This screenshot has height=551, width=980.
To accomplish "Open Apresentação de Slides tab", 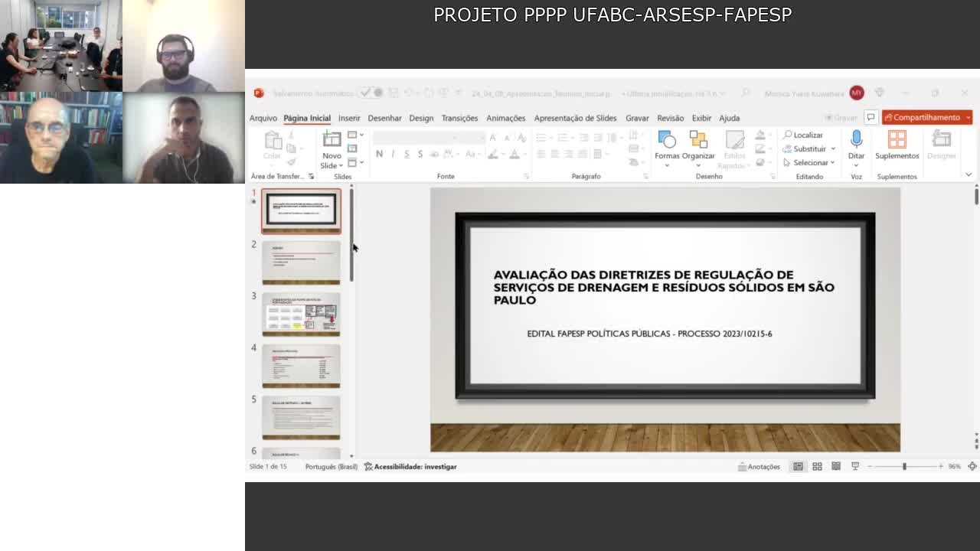I will (x=575, y=118).
